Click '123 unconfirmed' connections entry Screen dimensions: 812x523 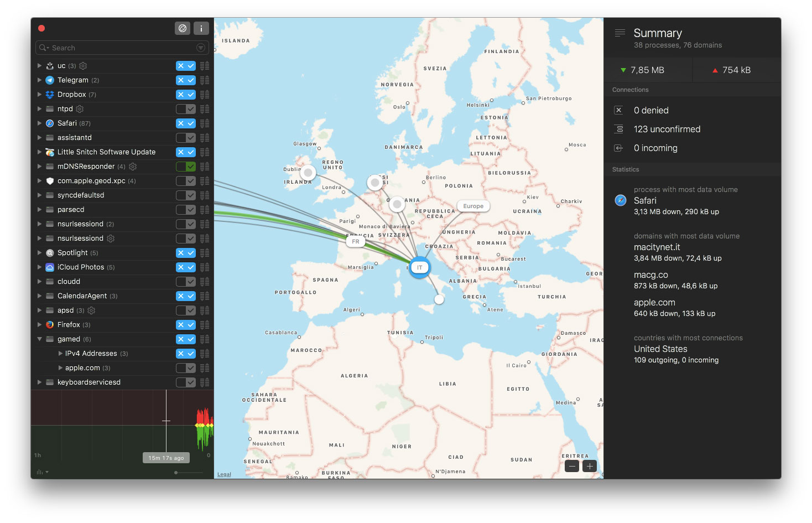point(667,129)
